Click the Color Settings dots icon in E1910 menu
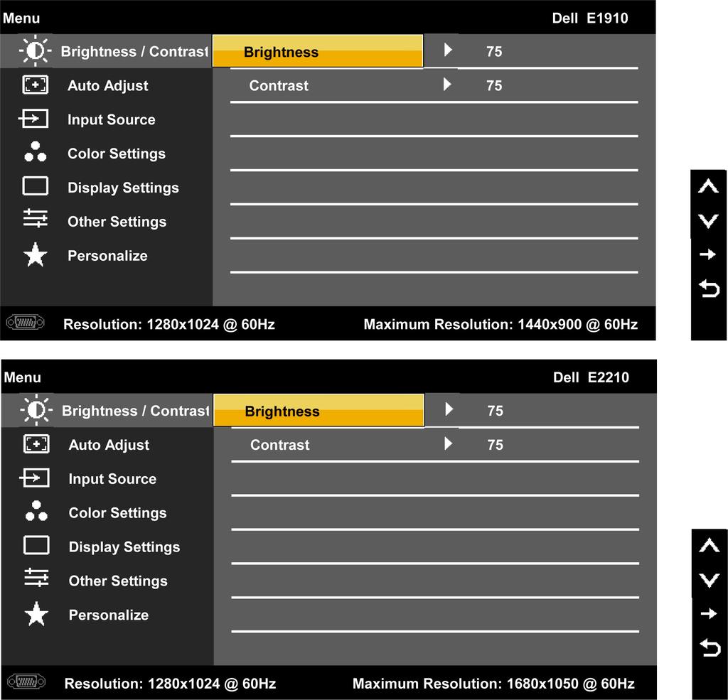Image resolution: width=728 pixels, height=700 pixels. pos(36,152)
